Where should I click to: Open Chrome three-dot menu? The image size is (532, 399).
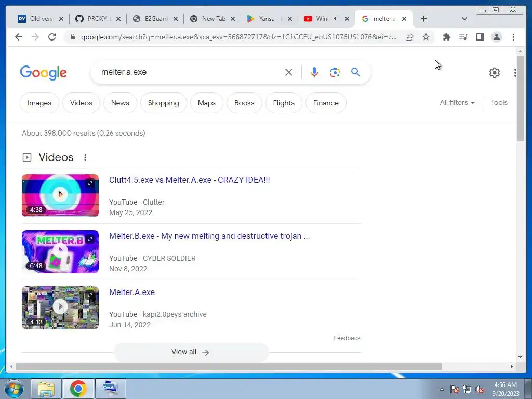pyautogui.click(x=513, y=37)
